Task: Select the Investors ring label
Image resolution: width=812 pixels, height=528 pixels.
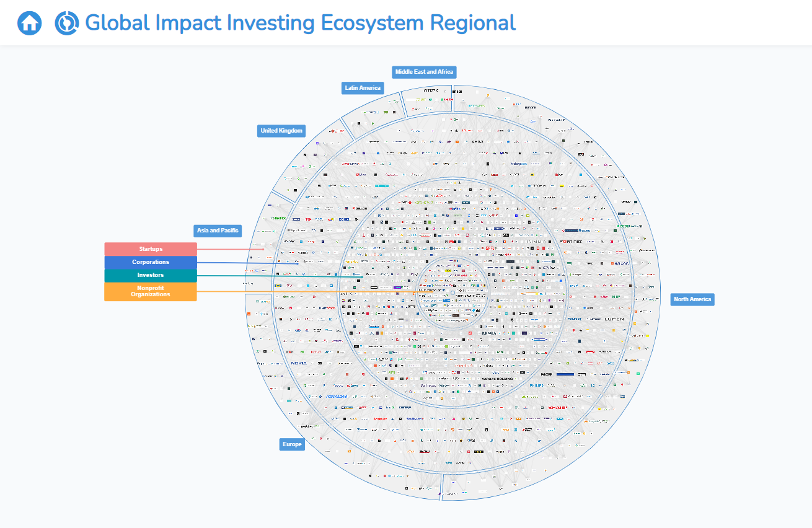Action: click(151, 275)
